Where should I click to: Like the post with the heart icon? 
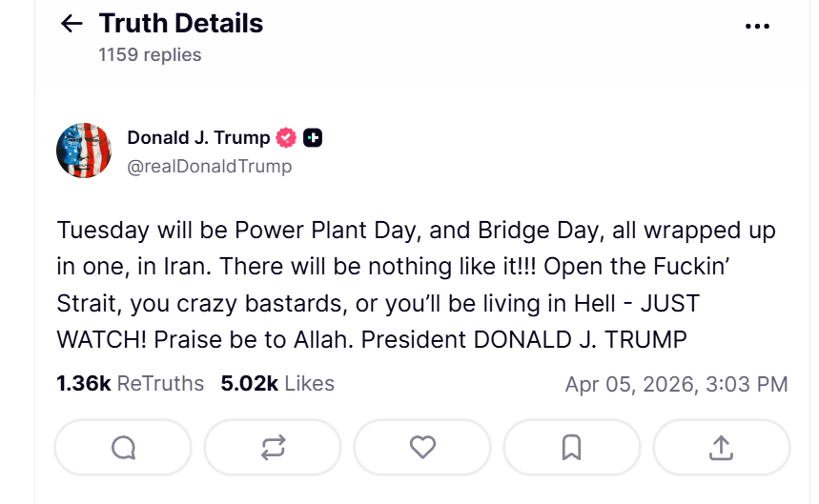(422, 447)
